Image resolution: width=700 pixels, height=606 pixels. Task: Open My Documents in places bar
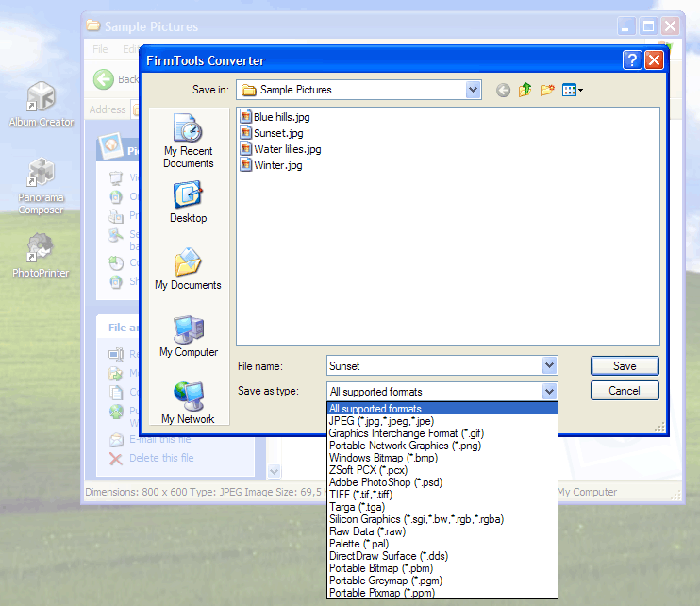click(x=188, y=268)
